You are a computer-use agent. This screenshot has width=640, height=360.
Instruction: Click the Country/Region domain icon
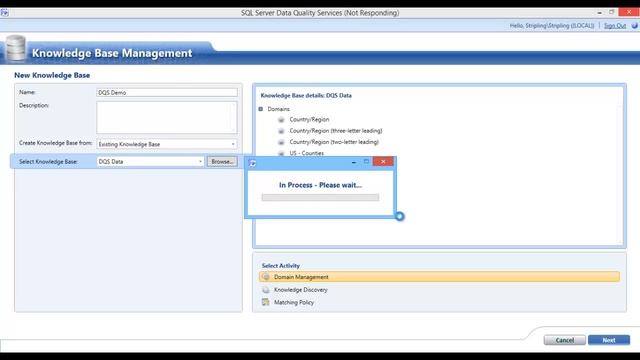[x=281, y=120]
